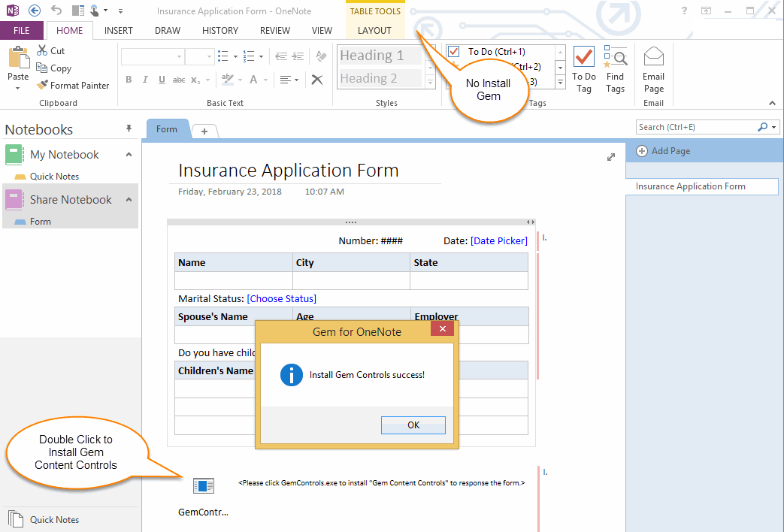Click the Delete X icon in Basic Text

point(317,80)
